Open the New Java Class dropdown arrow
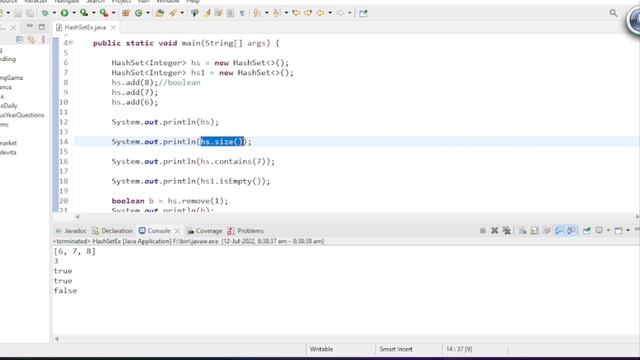This screenshot has height=360, width=640. (148, 13)
